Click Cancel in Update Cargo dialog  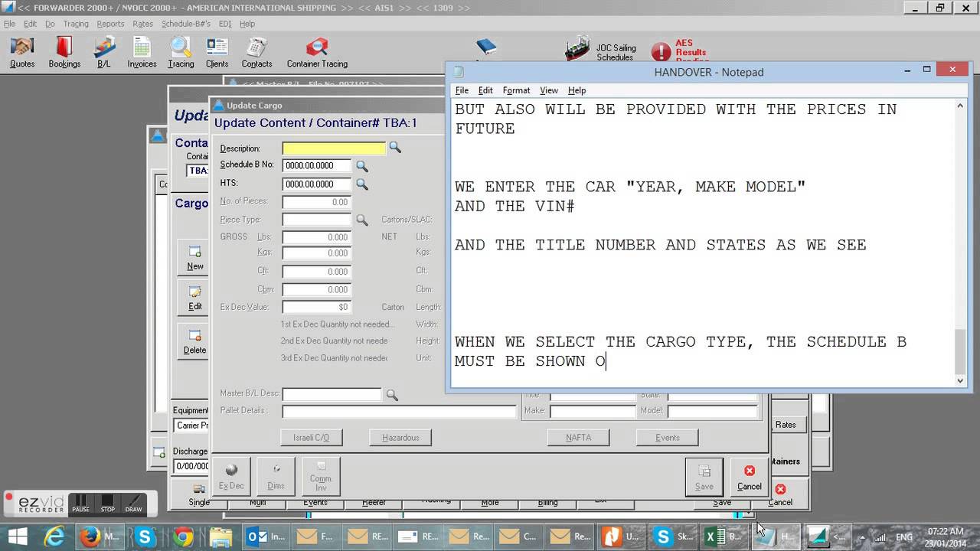tap(749, 477)
